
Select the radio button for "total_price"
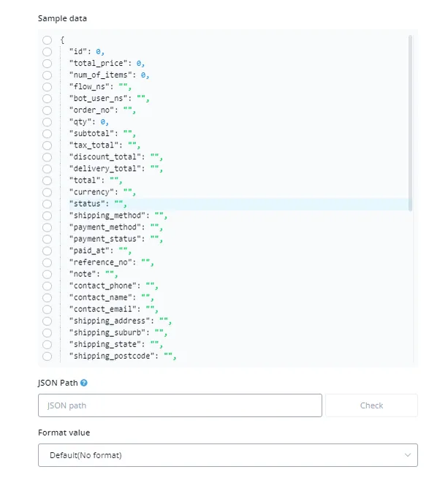[47, 64]
